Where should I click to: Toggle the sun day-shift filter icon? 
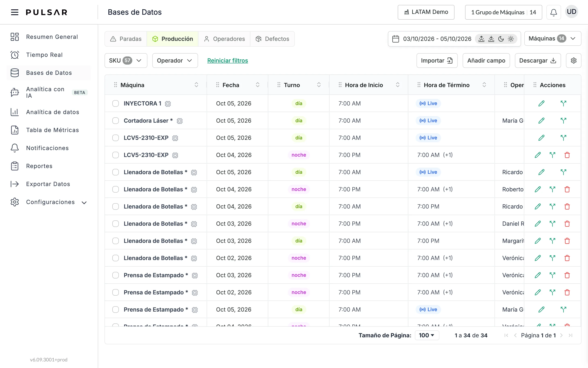[x=511, y=39]
